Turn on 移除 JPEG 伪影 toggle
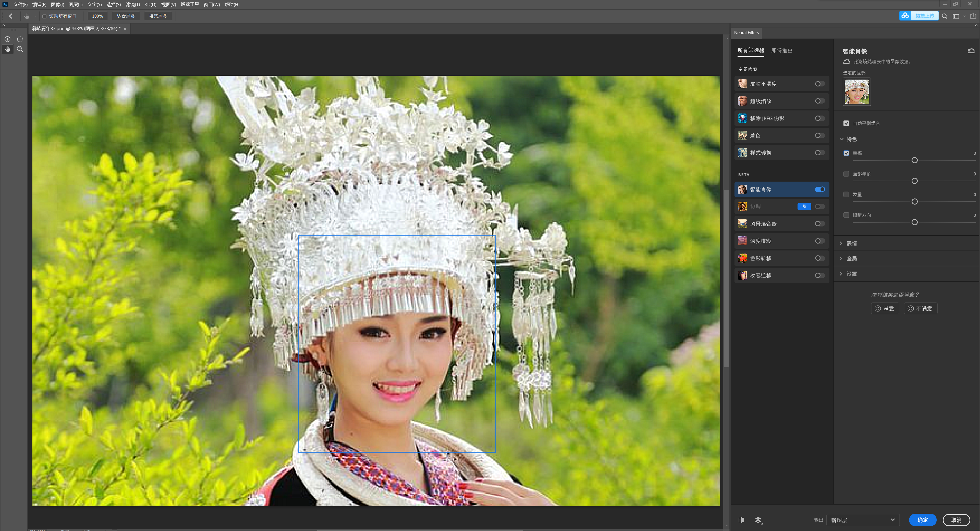Viewport: 980px width, 531px height. [820, 118]
